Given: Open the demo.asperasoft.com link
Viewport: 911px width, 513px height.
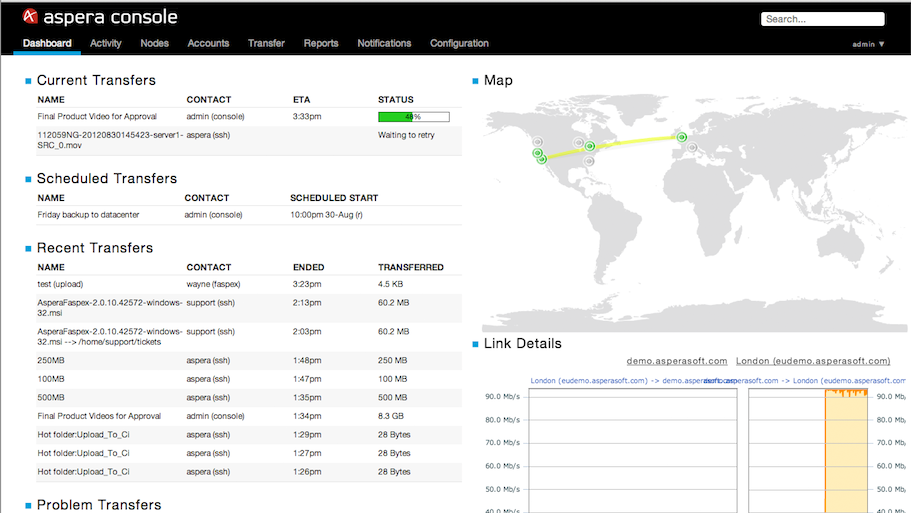Looking at the screenshot, I should (676, 361).
